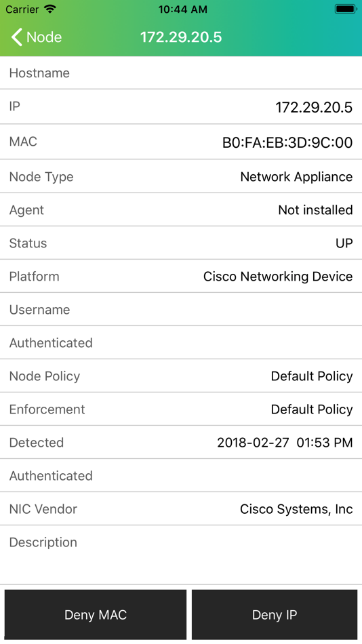Tap the MAC address B0:FA:EB:3D:9C:00
Image resolution: width=362 pixels, height=644 pixels.
pos(287,142)
